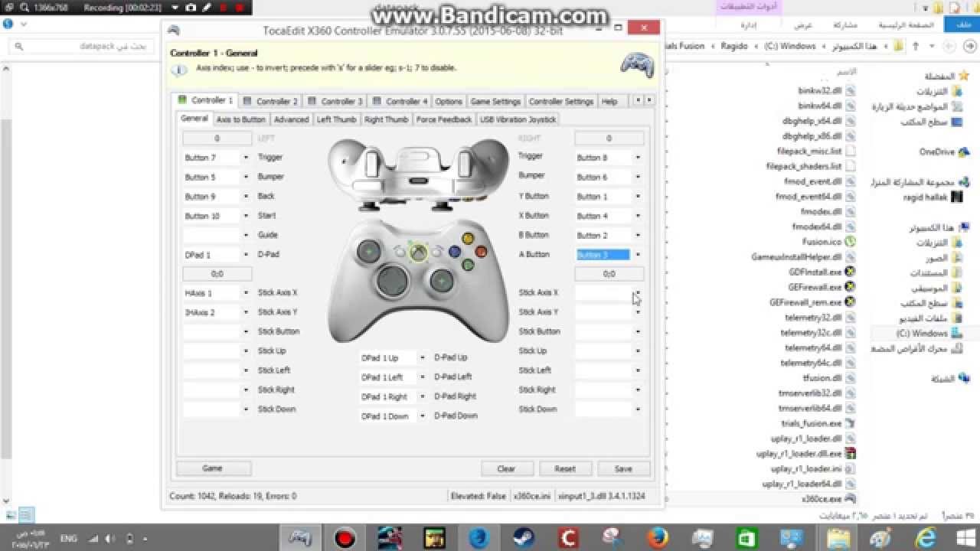
Task: Click the uplay_r1_loader.dll.exe file icon
Action: [x=850, y=454]
